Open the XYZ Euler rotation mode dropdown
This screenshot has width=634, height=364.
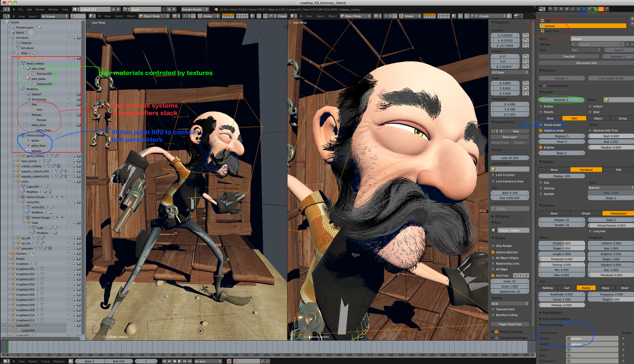pos(510,72)
